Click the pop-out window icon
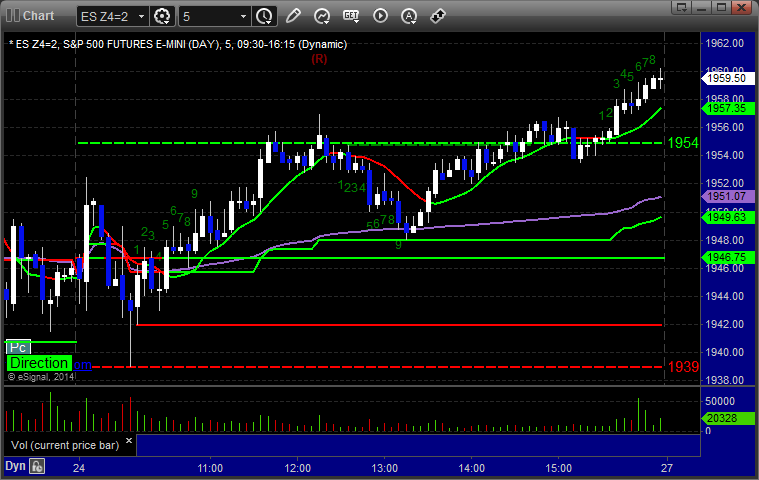This screenshot has height=480, width=759. pyautogui.click(x=682, y=7)
